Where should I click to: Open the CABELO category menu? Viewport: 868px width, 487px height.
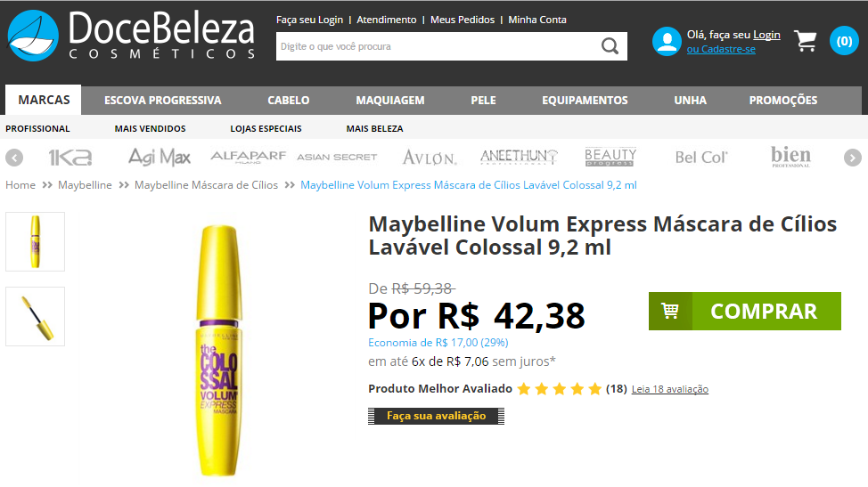pos(289,101)
